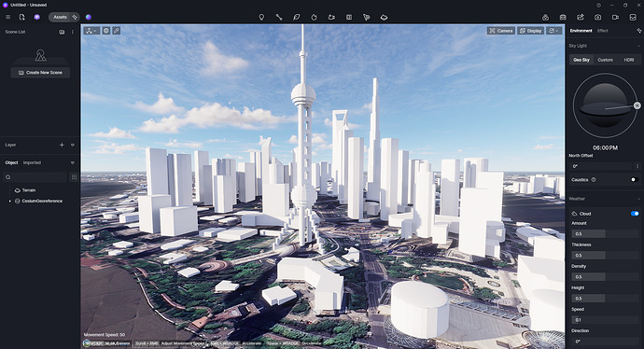The width and height of the screenshot is (644, 349).
Task: Collapse the Weather section
Action: (x=638, y=199)
